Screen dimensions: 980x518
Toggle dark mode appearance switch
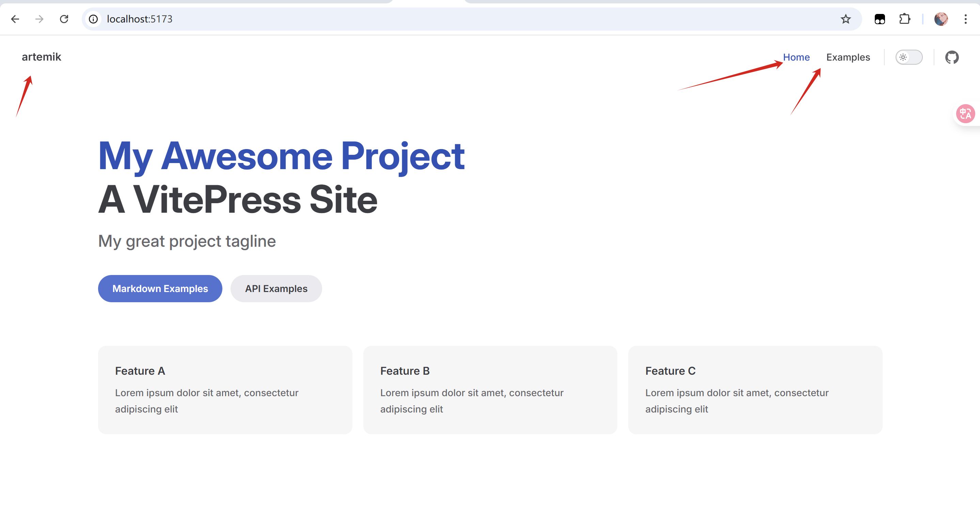coord(908,58)
